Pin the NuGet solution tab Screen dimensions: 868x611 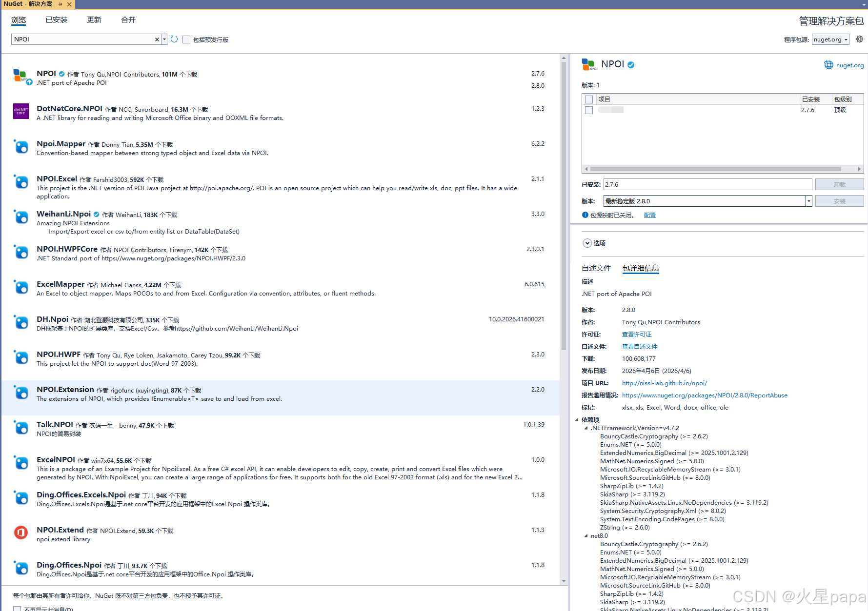(x=61, y=4)
